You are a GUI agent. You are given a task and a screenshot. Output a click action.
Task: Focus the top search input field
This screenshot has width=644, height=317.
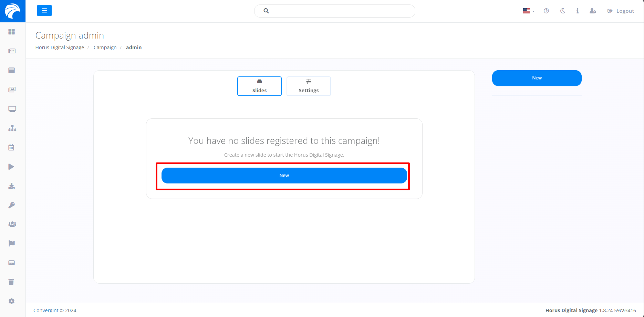point(335,11)
